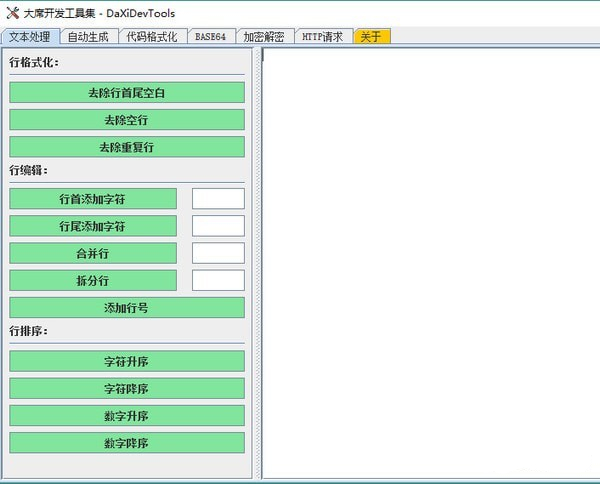
Task: Click the 合并行 button
Action: coord(93,253)
